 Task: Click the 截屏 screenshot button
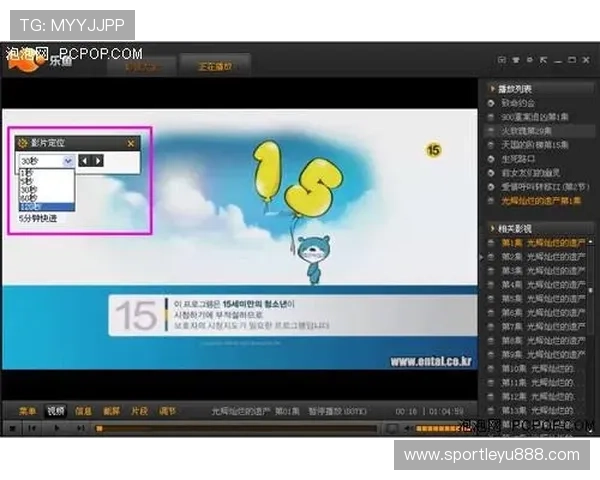click(x=111, y=410)
